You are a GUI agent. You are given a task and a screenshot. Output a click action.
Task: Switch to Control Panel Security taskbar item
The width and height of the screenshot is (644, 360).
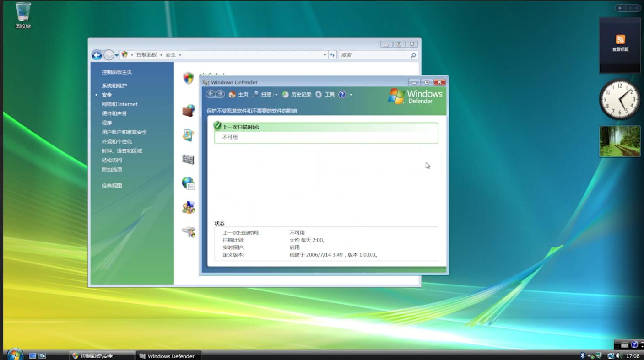coord(102,356)
